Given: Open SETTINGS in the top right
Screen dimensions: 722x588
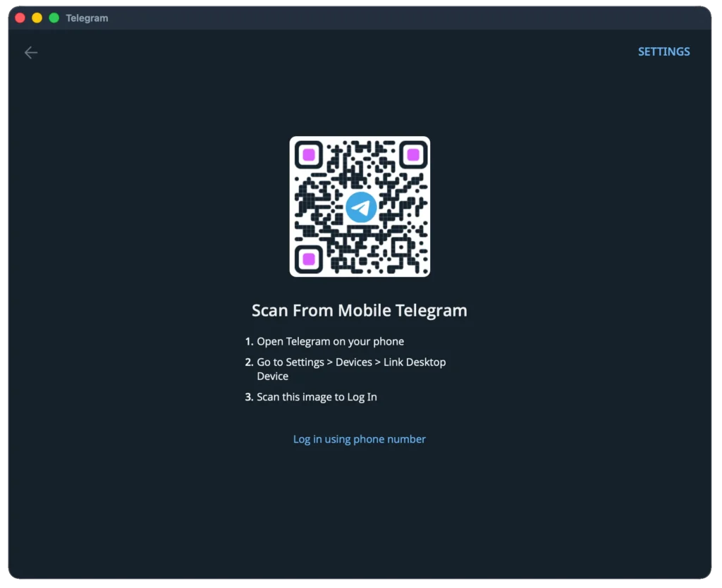Looking at the screenshot, I should tap(663, 51).
